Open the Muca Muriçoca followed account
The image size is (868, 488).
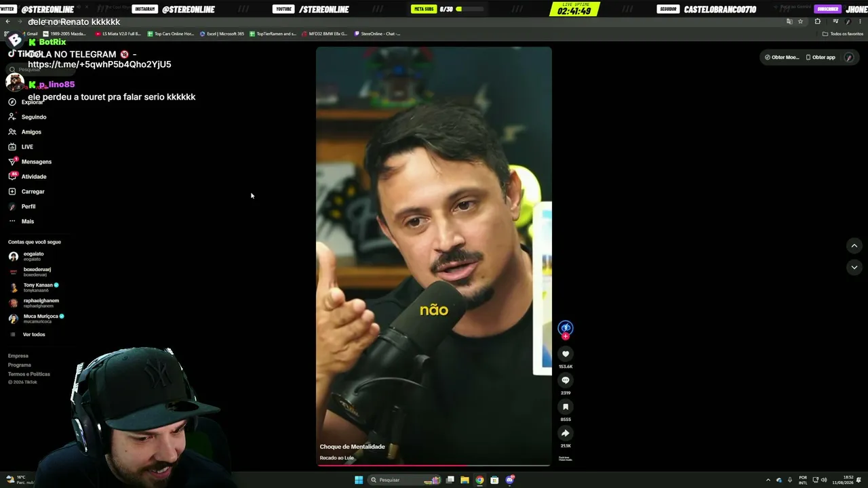[x=37, y=319]
